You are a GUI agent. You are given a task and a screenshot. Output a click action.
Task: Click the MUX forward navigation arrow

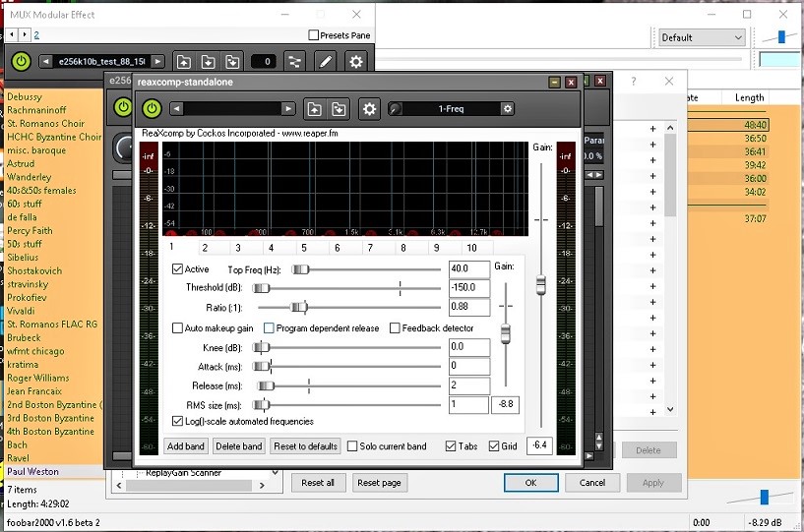[x=25, y=34]
